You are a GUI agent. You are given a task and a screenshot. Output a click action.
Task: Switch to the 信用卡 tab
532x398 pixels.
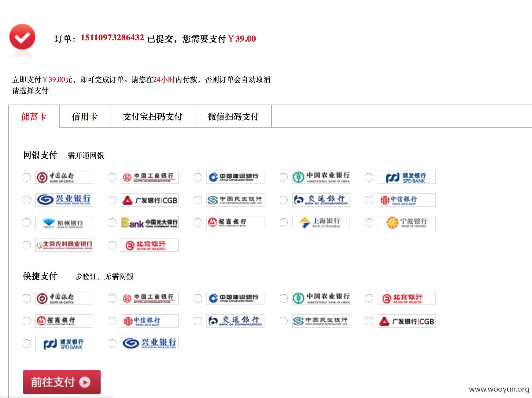coord(85,116)
